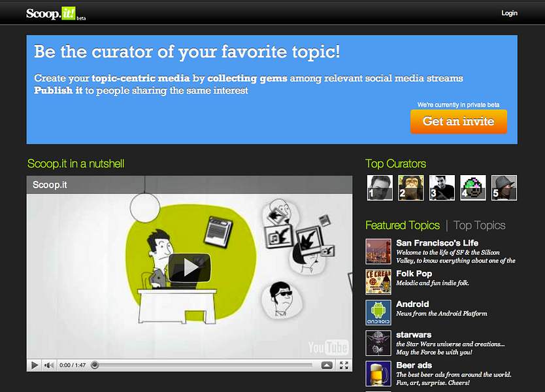
Task: Click the starwars Yoda thumbnail
Action: [378, 343]
